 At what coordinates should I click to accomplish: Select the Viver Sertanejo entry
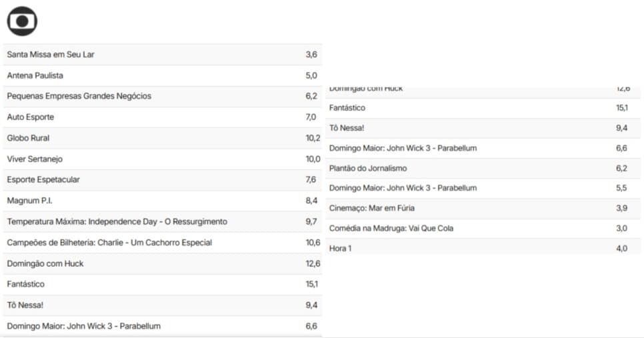click(163, 159)
